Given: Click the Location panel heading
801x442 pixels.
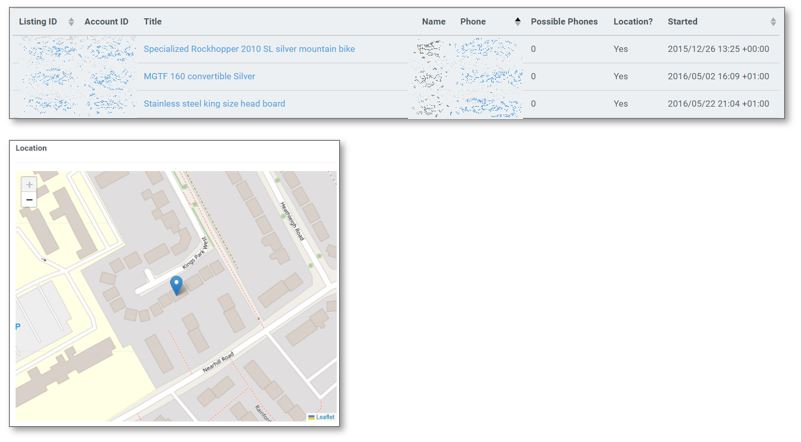Looking at the screenshot, I should pos(31,148).
